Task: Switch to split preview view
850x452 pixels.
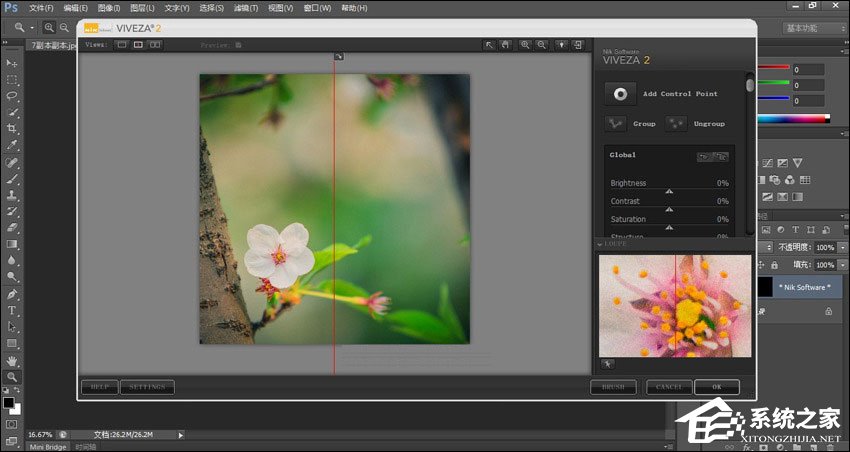Action: (x=138, y=45)
